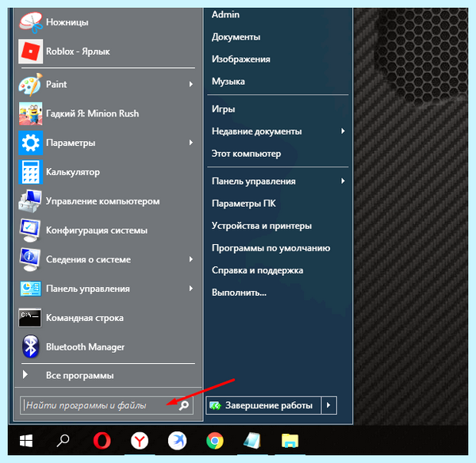This screenshot has width=476, height=463.
Task: Open Yandex Browser from the taskbar
Action: pyautogui.click(x=140, y=441)
